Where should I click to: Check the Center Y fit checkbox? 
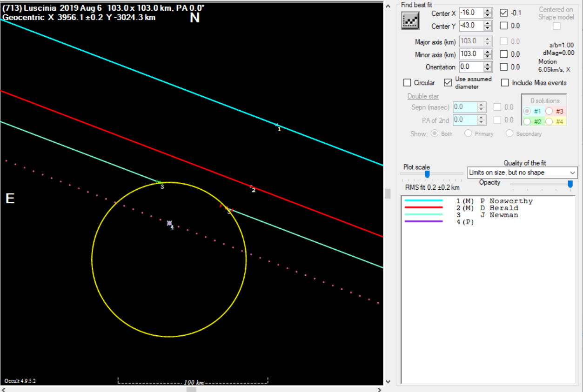[x=504, y=26]
